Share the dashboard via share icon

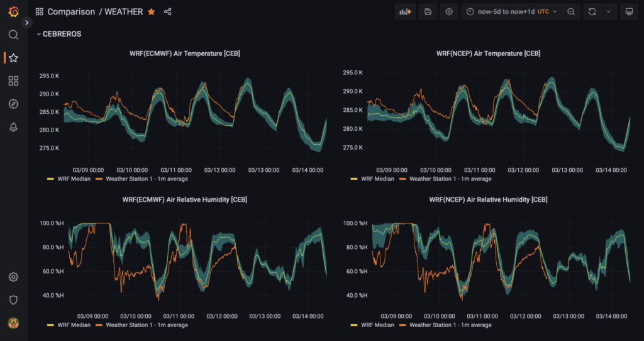pyautogui.click(x=167, y=12)
